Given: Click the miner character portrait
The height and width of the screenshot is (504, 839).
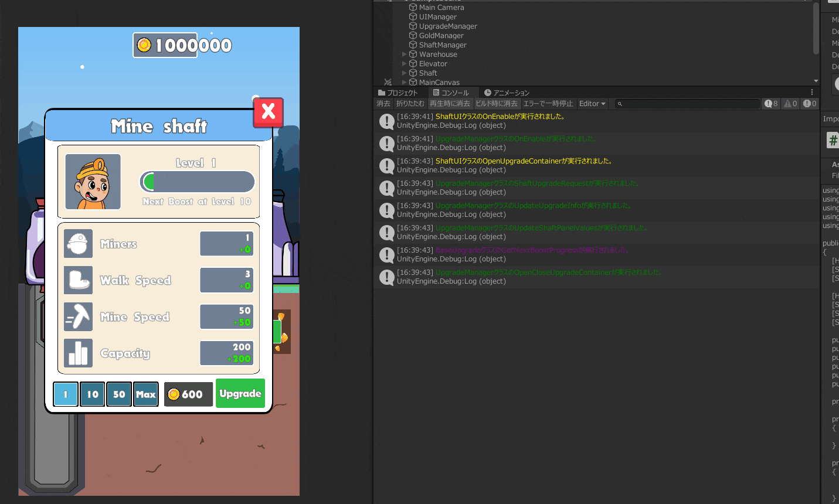Looking at the screenshot, I should pos(93,182).
